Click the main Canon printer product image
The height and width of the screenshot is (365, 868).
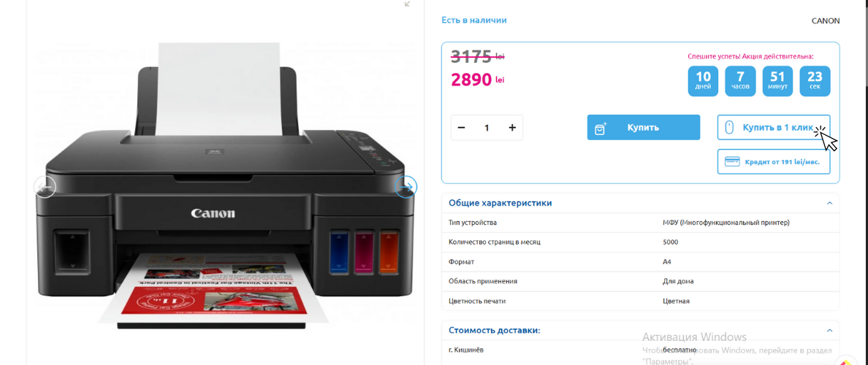click(x=225, y=185)
